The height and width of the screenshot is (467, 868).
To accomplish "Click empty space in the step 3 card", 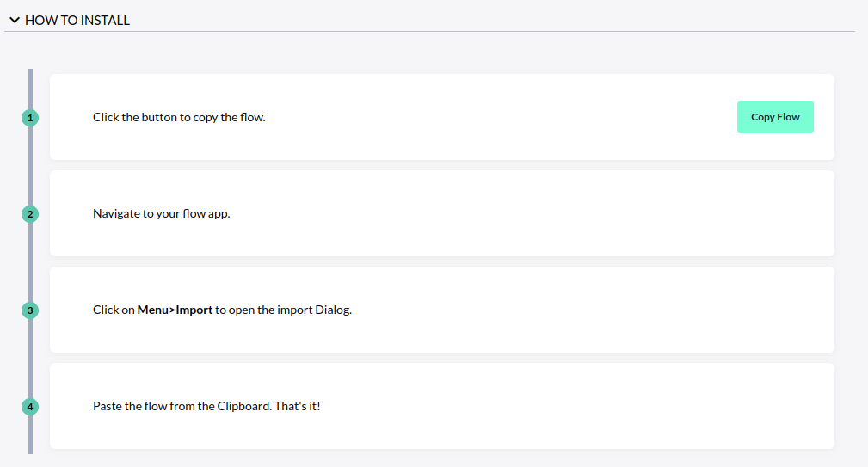I will point(559,310).
